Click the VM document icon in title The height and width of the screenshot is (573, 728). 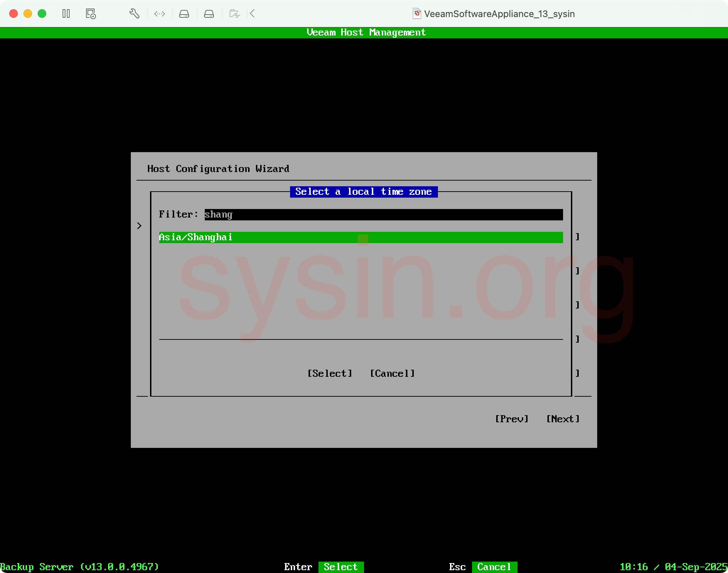[417, 14]
